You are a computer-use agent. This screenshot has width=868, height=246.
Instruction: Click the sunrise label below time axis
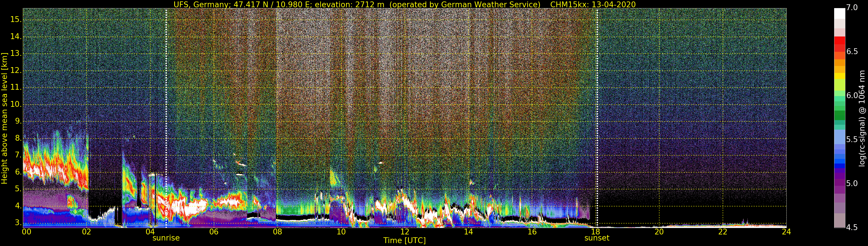[x=166, y=238]
